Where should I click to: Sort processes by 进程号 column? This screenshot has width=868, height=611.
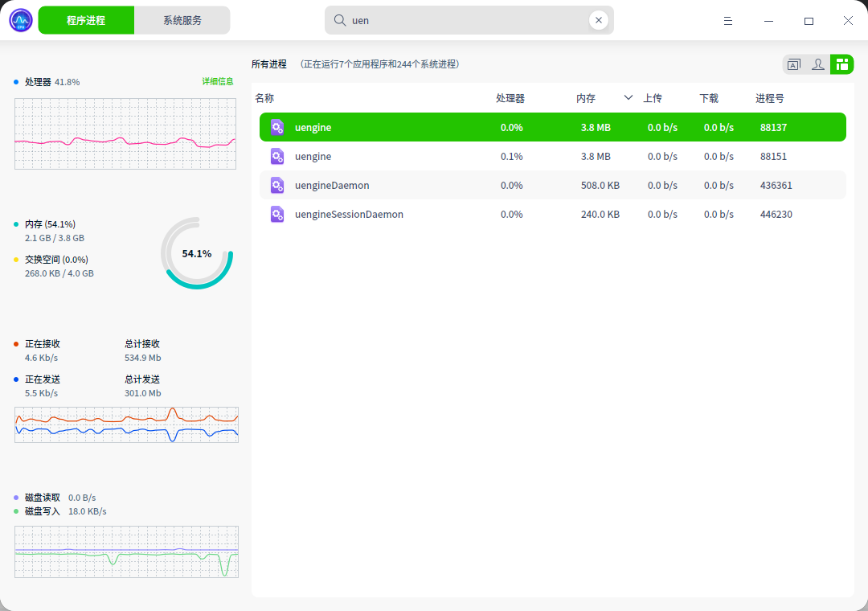click(x=769, y=98)
